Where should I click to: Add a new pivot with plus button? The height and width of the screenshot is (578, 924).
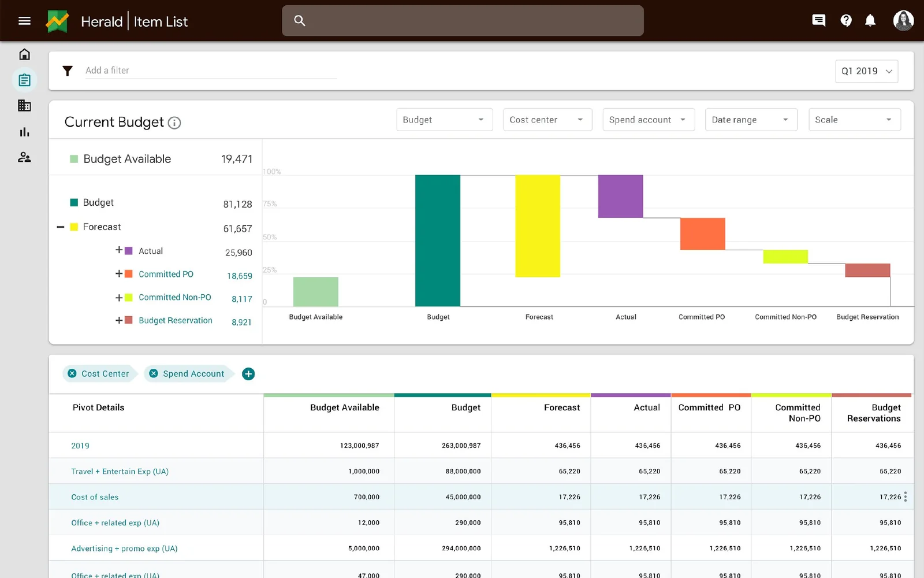point(248,374)
